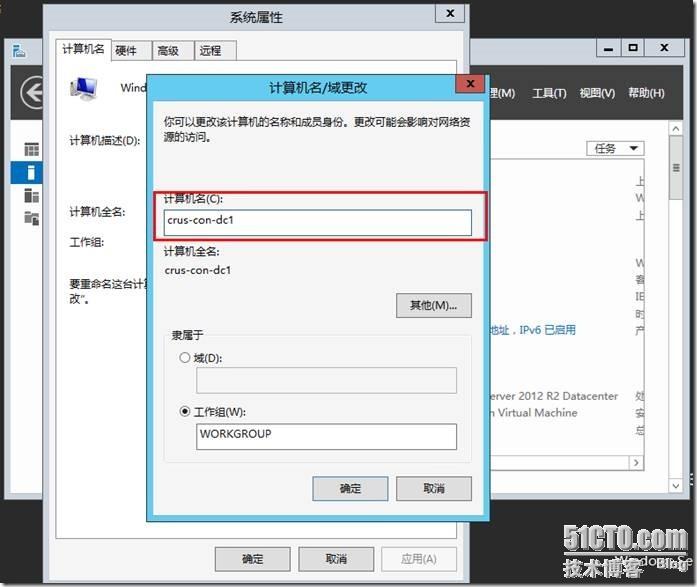Click the scroll up arrow in Server Manager
Image resolution: width=697 pixels, height=587 pixels.
(x=676, y=128)
